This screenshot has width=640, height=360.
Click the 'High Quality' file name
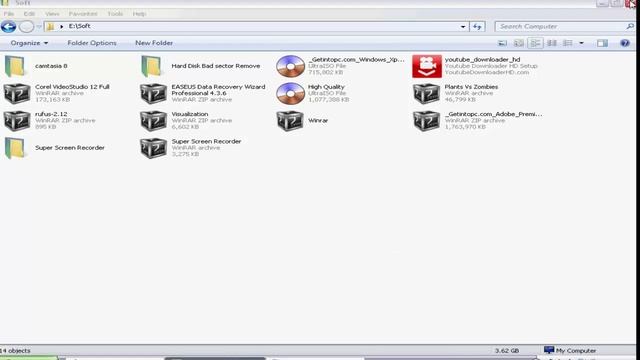point(326,87)
